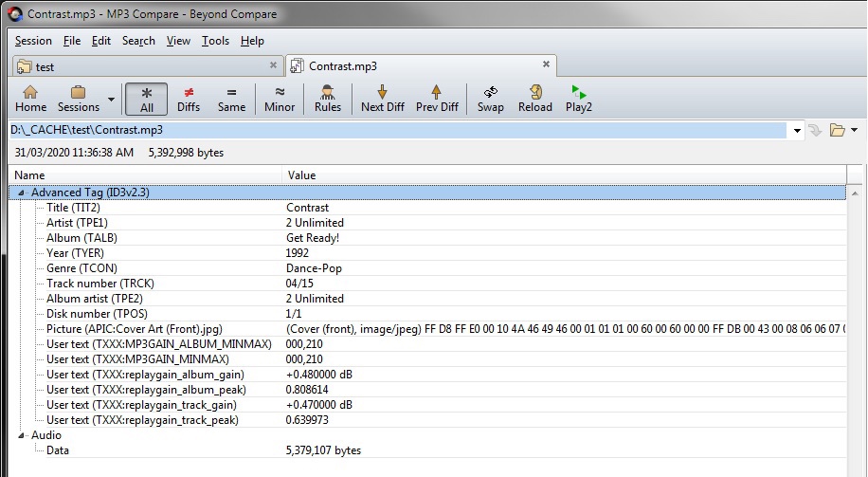Screen dimensions: 868x477
Task: Select the Data row under Audio
Action: click(x=427, y=450)
